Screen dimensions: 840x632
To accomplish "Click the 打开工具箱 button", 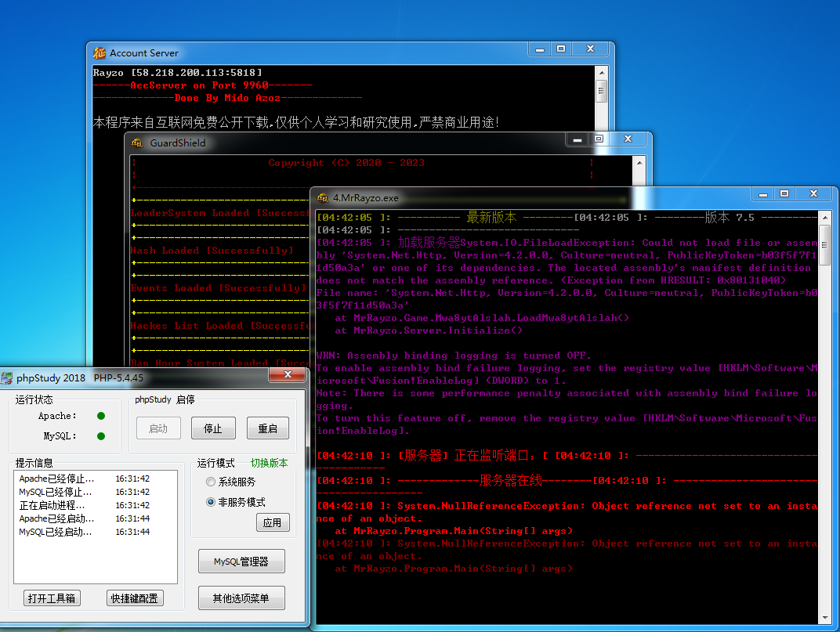I will point(52,598).
